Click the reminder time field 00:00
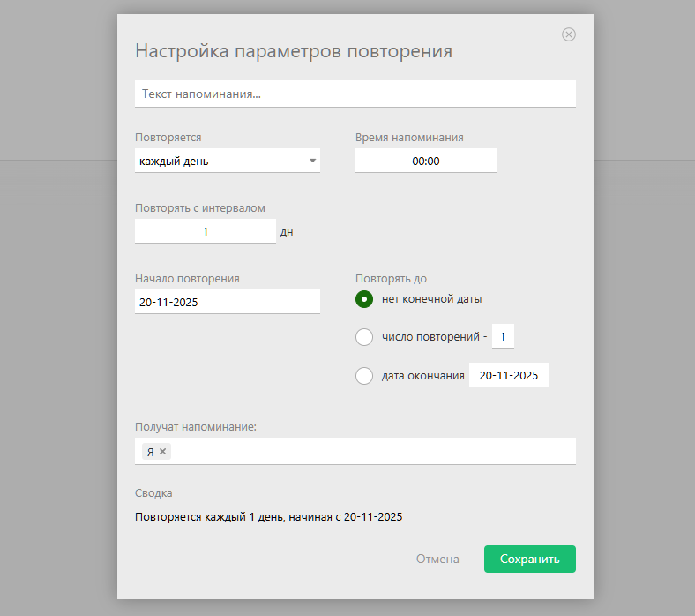Viewport: 695px width, 616px height. point(425,161)
